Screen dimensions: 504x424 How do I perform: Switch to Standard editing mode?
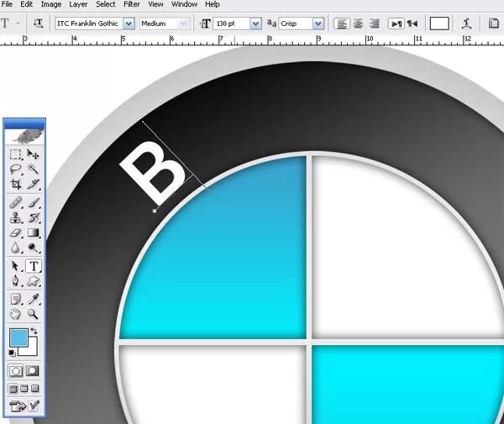click(x=15, y=371)
